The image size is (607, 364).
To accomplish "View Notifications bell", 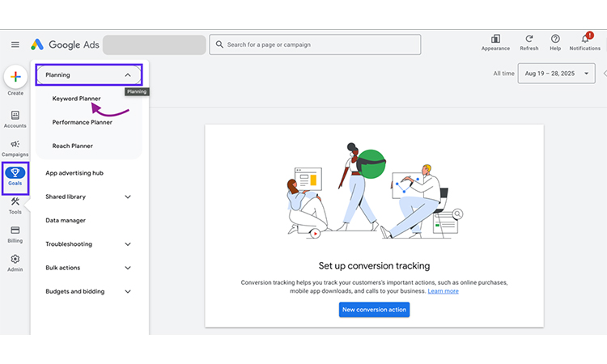I will [584, 43].
